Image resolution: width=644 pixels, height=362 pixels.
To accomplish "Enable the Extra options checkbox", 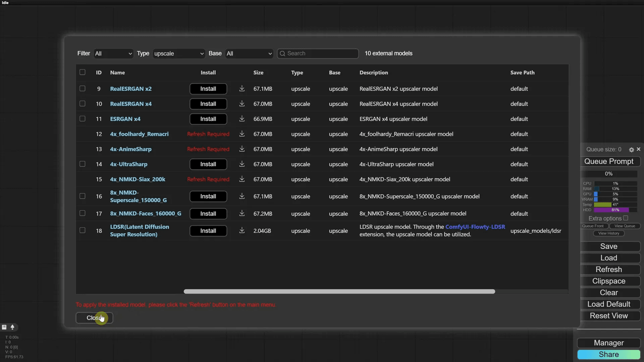I will (x=626, y=218).
